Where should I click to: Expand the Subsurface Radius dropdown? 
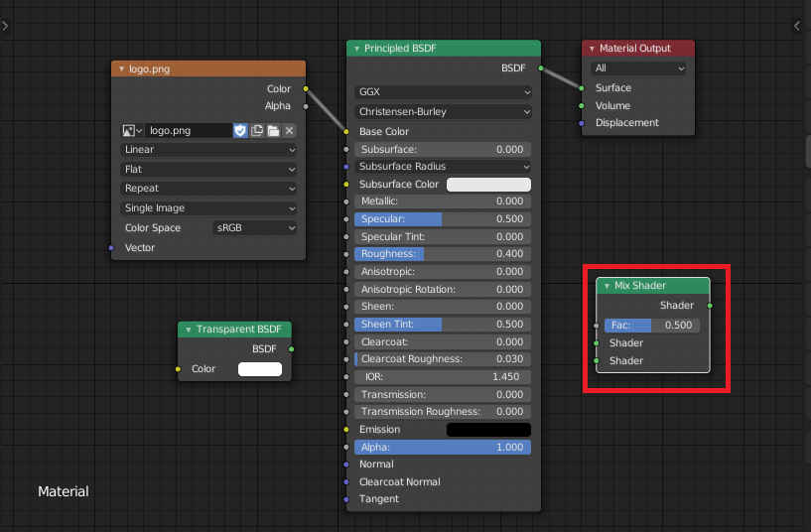click(443, 167)
